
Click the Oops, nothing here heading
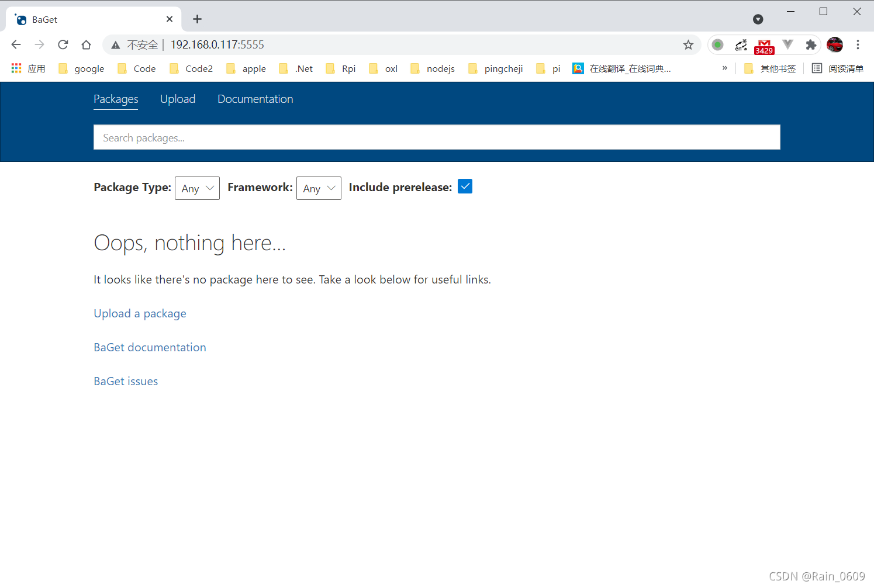pos(189,243)
